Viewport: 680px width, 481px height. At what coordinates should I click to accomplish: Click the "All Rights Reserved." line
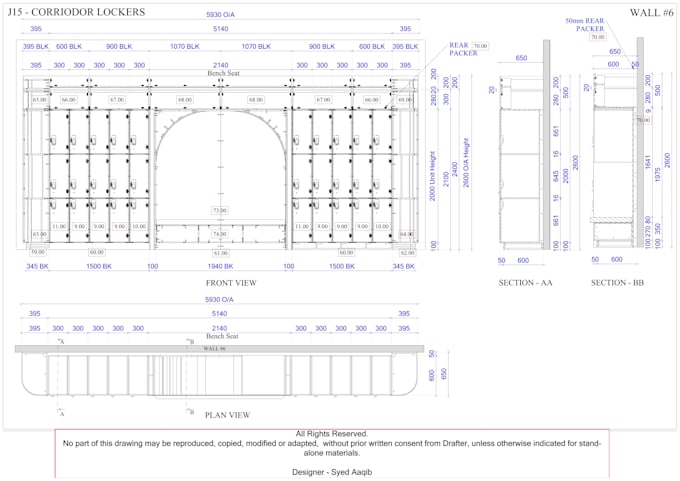332,434
